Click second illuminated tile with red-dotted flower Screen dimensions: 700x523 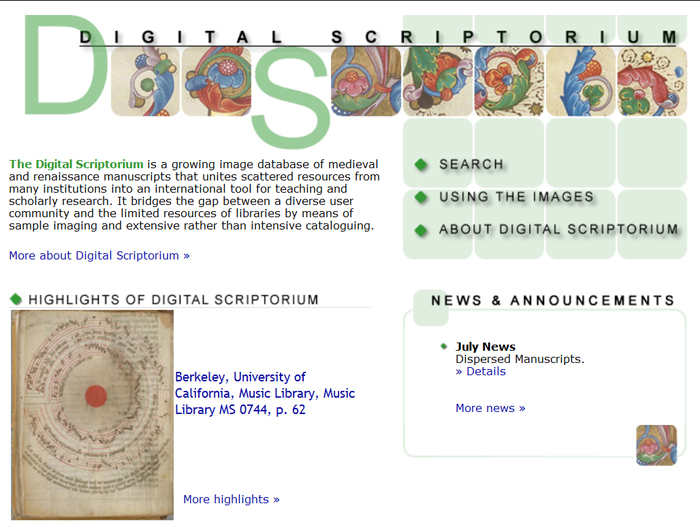pos(217,82)
